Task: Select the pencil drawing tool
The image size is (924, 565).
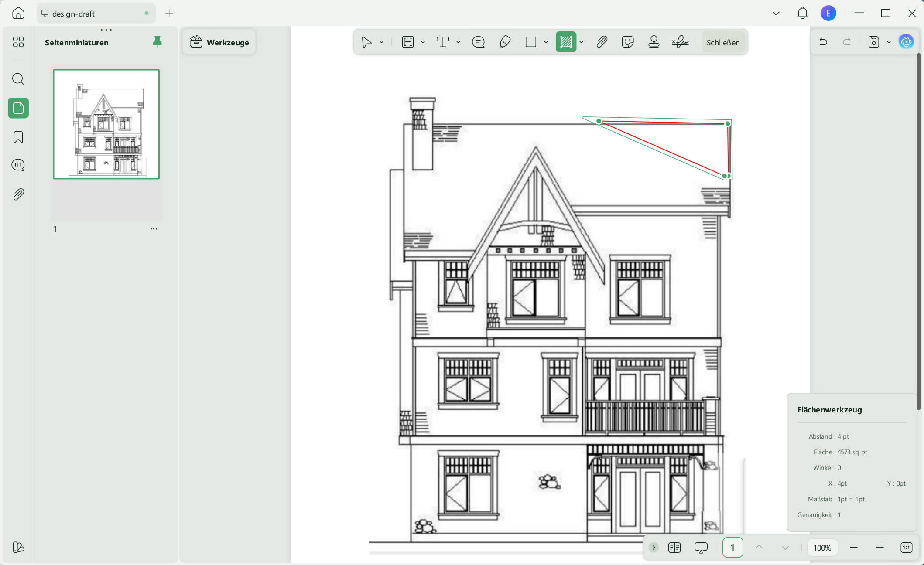Action: (x=505, y=42)
